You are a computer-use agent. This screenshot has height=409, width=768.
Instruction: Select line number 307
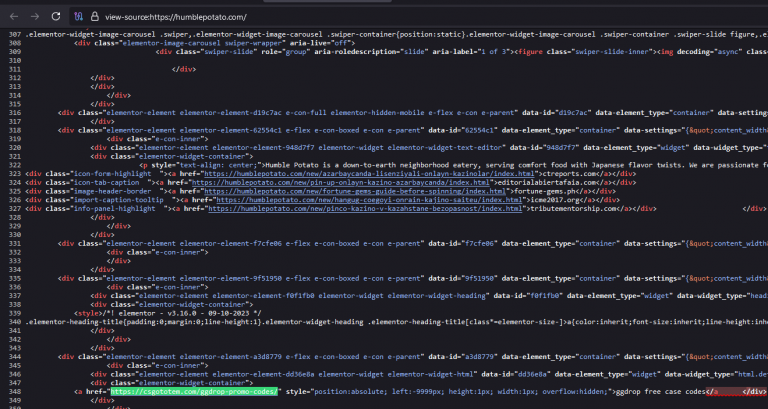pyautogui.click(x=15, y=35)
